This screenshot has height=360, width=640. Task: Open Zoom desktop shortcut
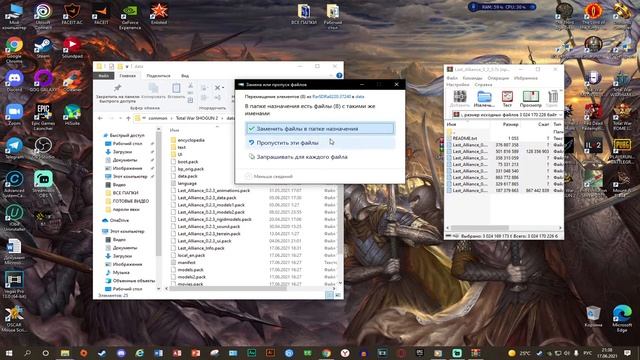click(x=14, y=114)
